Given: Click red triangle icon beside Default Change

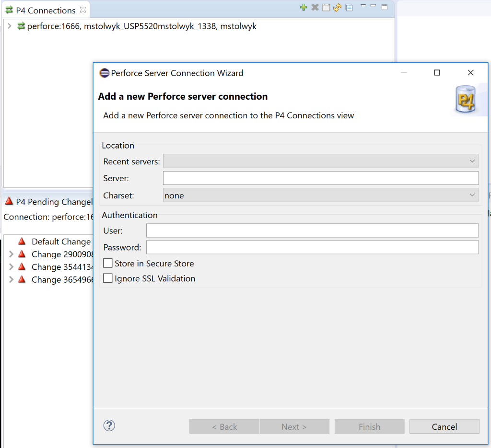Looking at the screenshot, I should click(22, 241).
